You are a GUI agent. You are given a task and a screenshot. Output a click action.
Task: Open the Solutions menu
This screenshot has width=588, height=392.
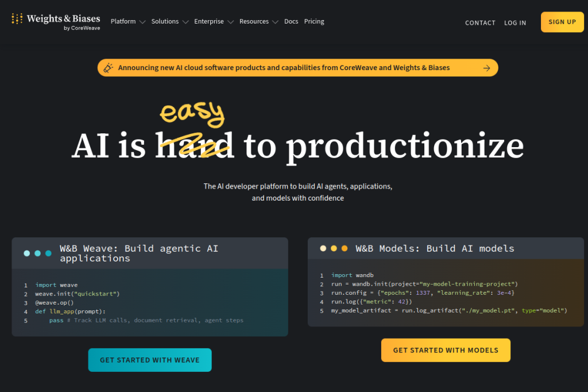coord(165,21)
